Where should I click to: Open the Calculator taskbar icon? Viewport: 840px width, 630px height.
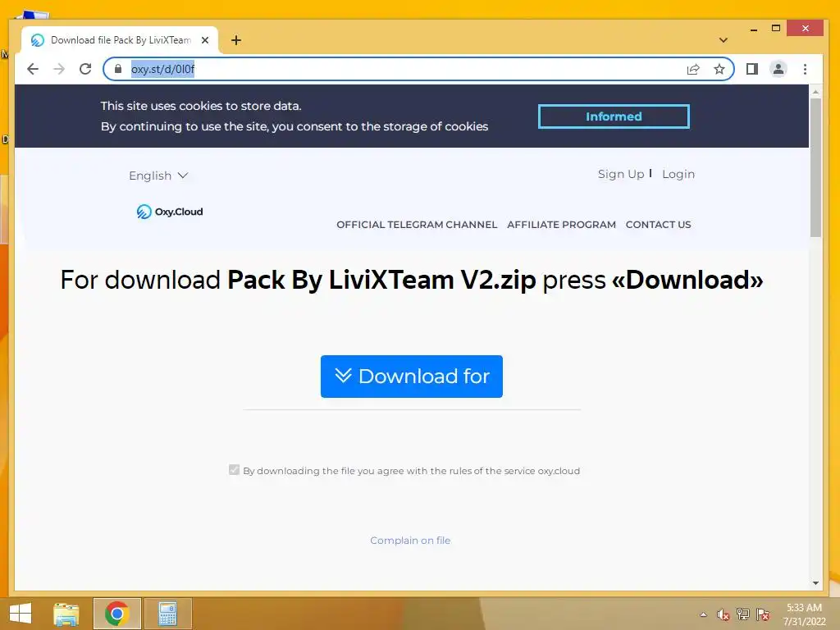(167, 614)
